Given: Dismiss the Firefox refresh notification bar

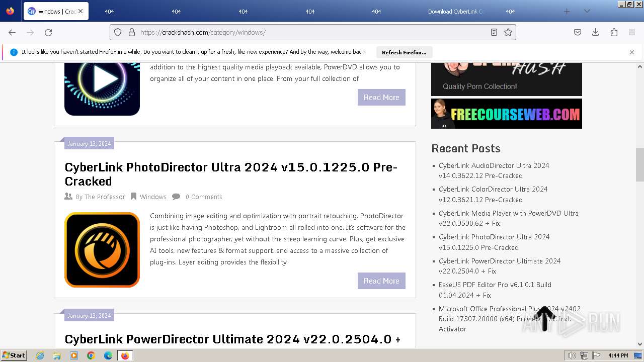Looking at the screenshot, I should pyautogui.click(x=632, y=52).
